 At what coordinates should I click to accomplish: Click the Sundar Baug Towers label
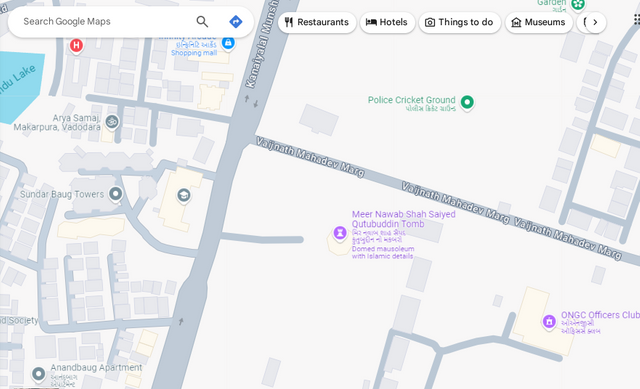(x=62, y=194)
